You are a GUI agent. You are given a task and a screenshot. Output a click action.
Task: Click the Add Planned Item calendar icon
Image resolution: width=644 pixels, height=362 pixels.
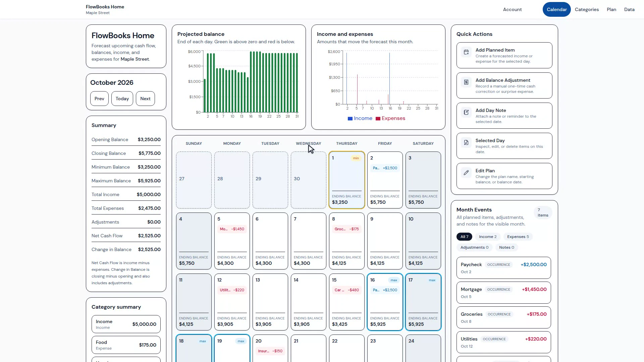click(466, 52)
